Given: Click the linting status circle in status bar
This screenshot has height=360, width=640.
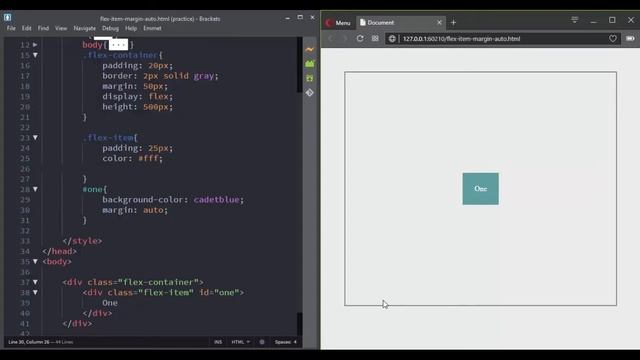Looking at the screenshot, I should 262,342.
